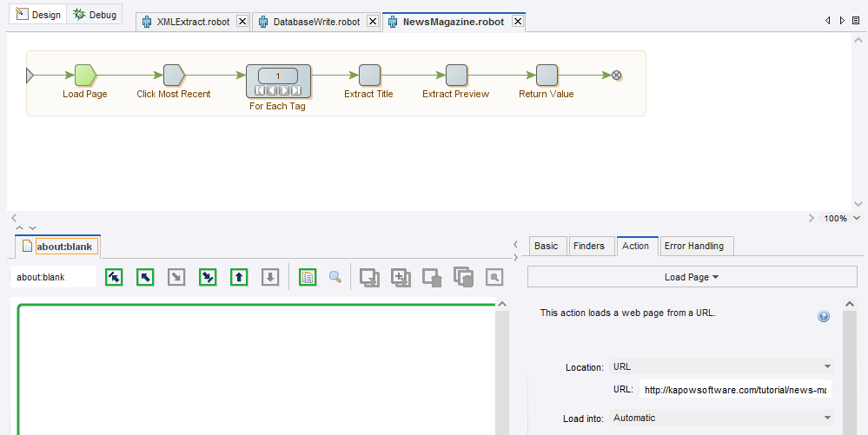
Task: Click the URL input field
Action: click(735, 391)
